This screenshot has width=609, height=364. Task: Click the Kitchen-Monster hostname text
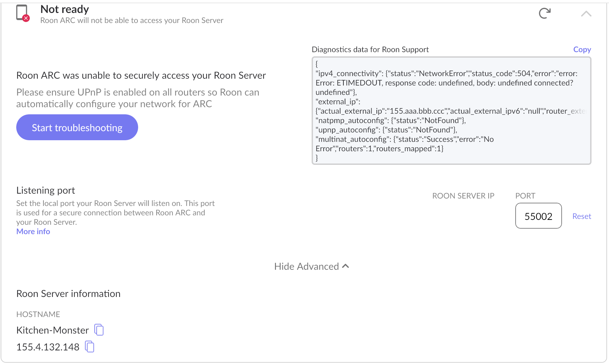52,330
